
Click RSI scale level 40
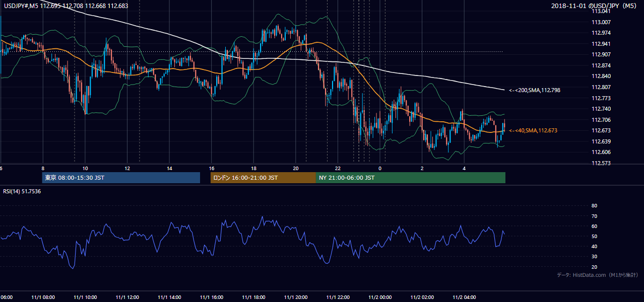594,246
